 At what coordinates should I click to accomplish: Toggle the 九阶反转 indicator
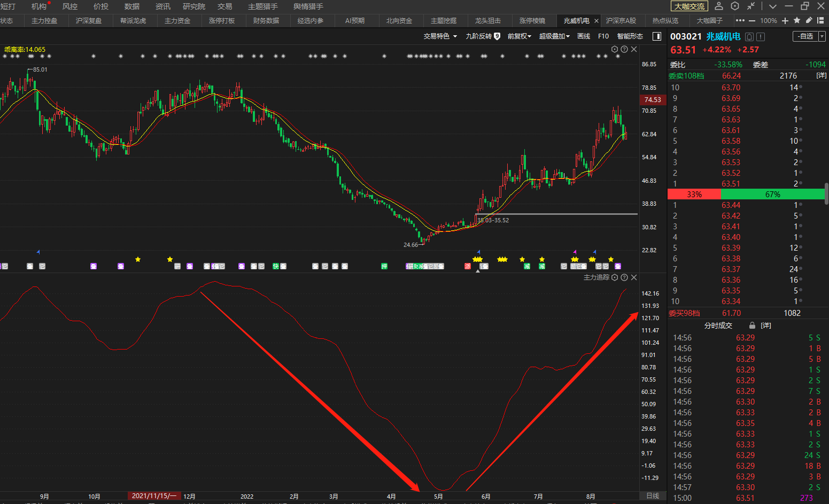coord(482,36)
